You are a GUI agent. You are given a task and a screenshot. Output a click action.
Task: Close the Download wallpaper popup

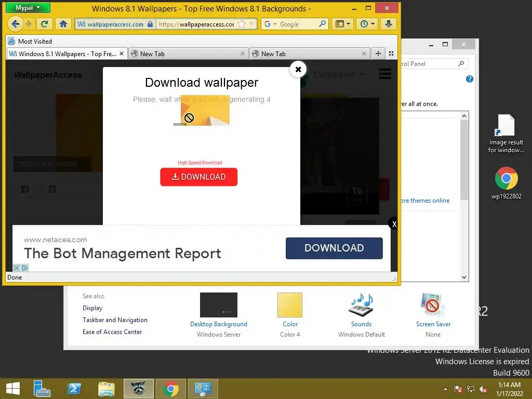tap(298, 69)
